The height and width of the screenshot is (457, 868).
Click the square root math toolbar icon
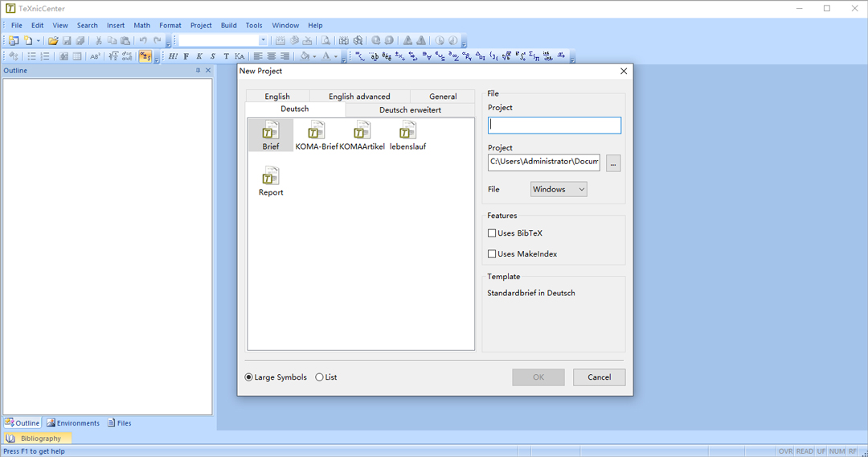(x=507, y=56)
